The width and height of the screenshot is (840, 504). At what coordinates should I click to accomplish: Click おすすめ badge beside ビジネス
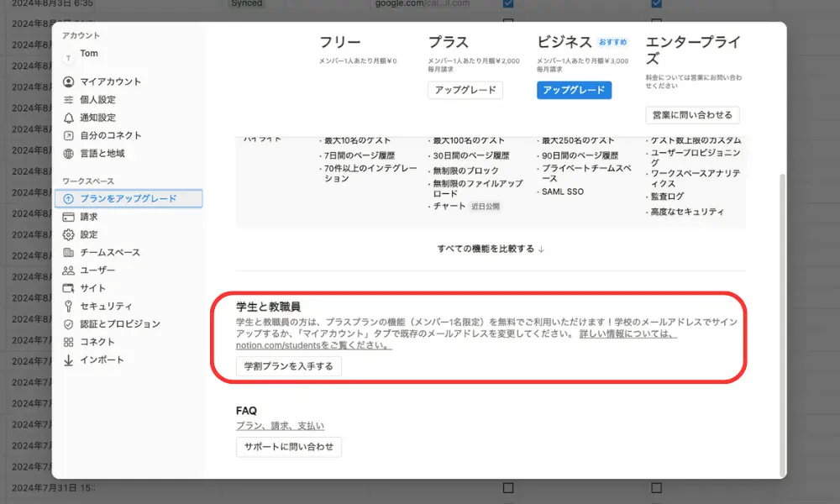(613, 42)
